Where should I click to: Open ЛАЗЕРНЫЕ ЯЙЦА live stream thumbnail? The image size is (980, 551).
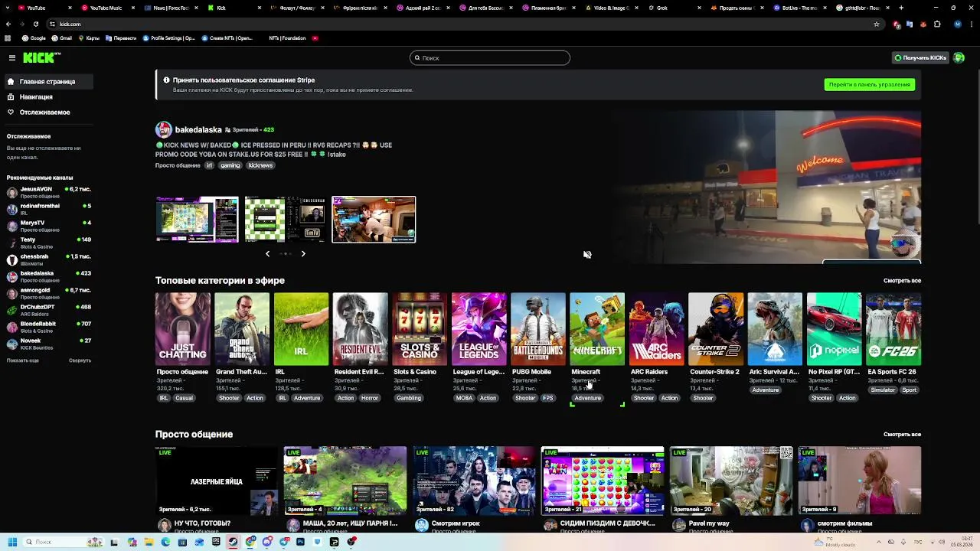click(x=217, y=481)
